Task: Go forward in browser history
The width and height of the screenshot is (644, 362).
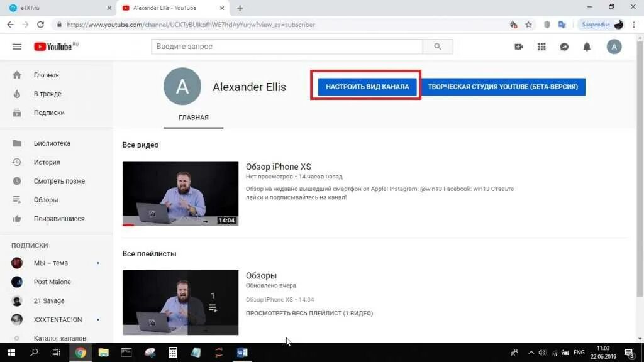Action: click(25, 25)
